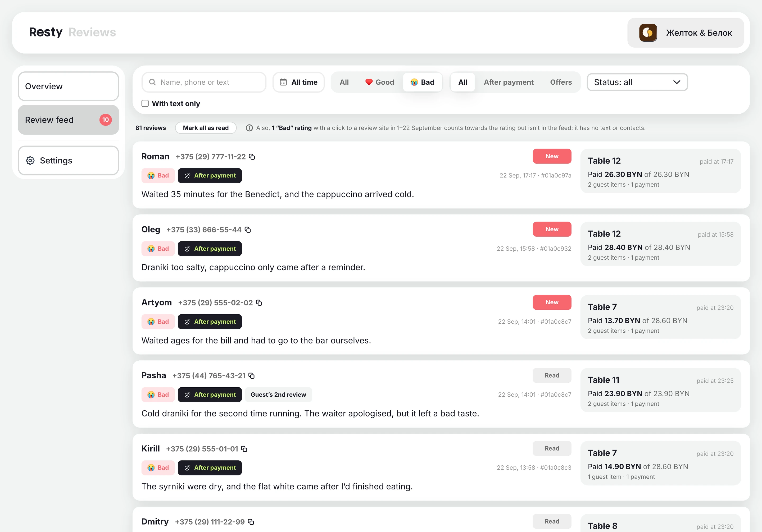762x532 pixels.
Task: Copy Dmitry's phone number icon
Action: (251, 522)
